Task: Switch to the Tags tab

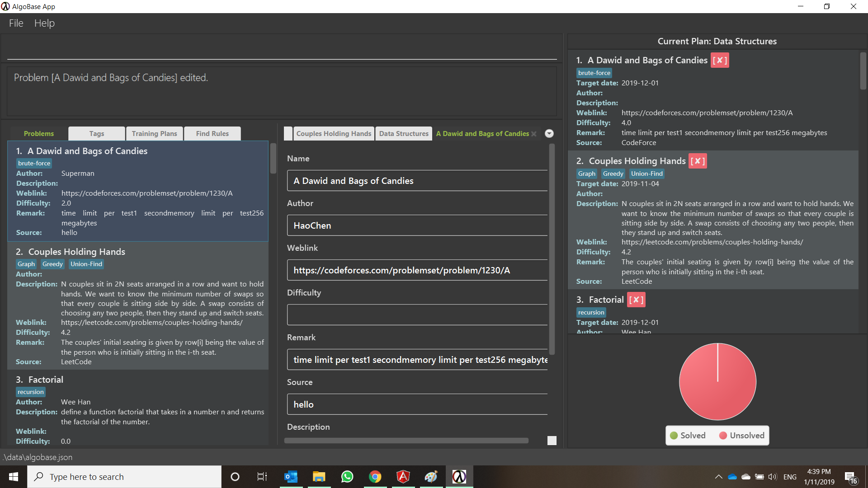Action: 96,134
